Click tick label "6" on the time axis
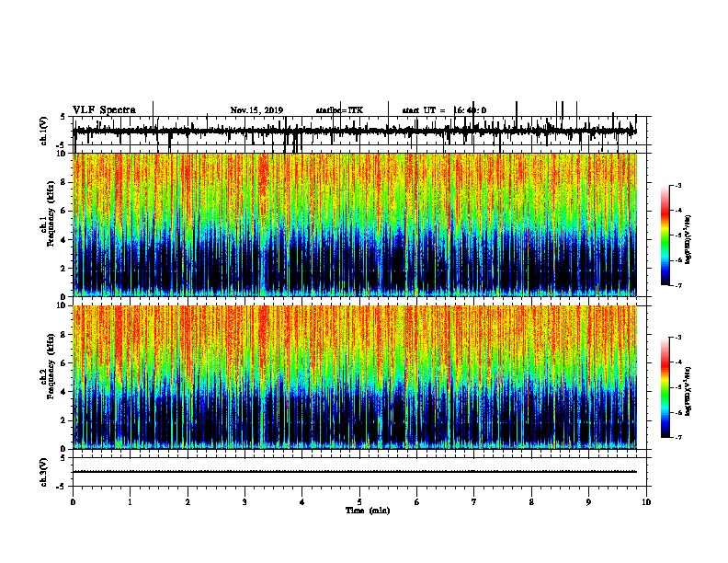Viewport: 728px width, 563px height. click(417, 502)
